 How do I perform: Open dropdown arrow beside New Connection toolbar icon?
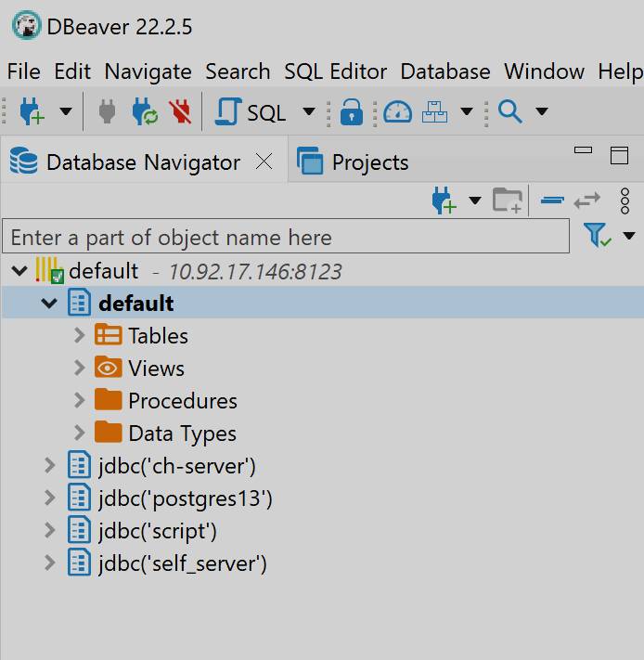pyautogui.click(x=66, y=111)
